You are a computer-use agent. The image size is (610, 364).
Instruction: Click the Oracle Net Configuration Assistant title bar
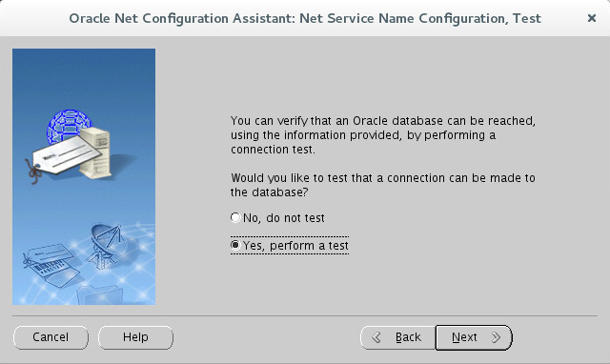click(305, 18)
